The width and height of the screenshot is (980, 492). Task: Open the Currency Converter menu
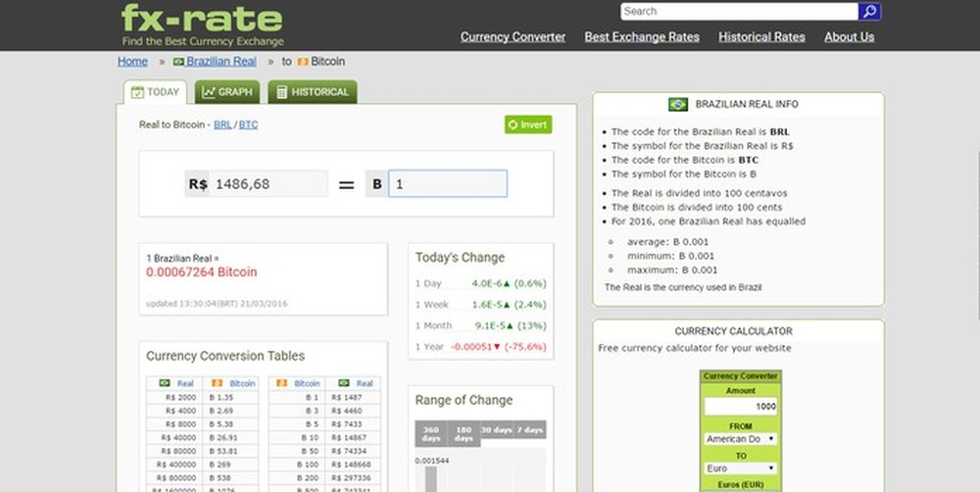point(514,37)
